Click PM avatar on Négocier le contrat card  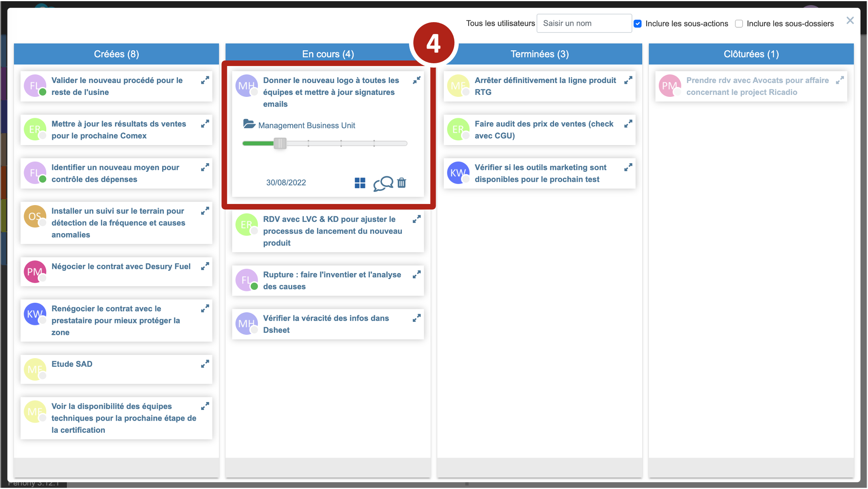(35, 272)
